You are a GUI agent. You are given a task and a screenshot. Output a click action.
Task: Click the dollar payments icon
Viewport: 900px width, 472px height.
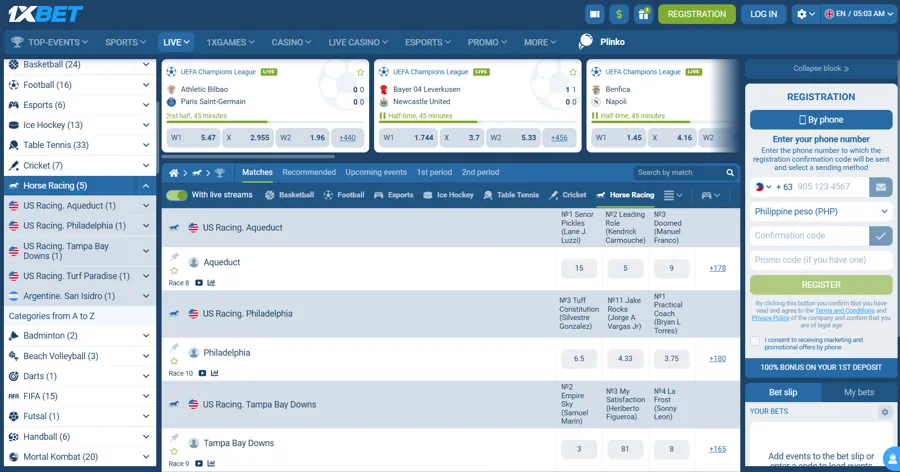(x=619, y=14)
